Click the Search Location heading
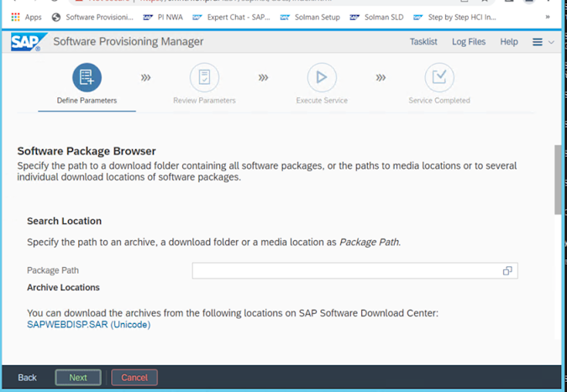 point(64,221)
